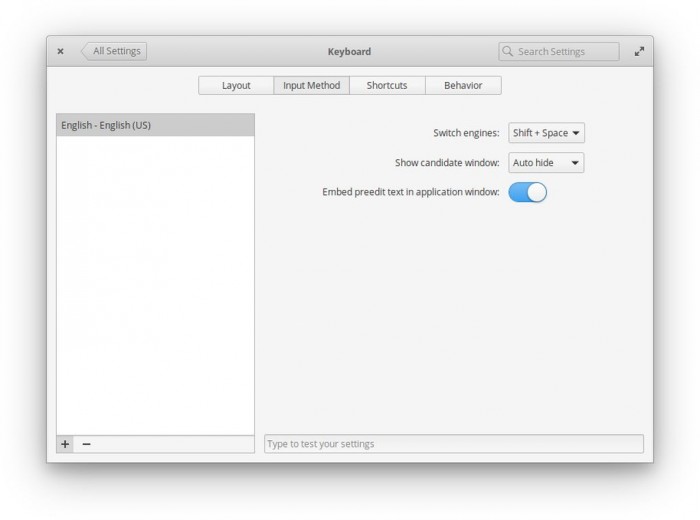The width and height of the screenshot is (700, 520).
Task: Click the Embed preedit text label
Action: pyautogui.click(x=410, y=192)
